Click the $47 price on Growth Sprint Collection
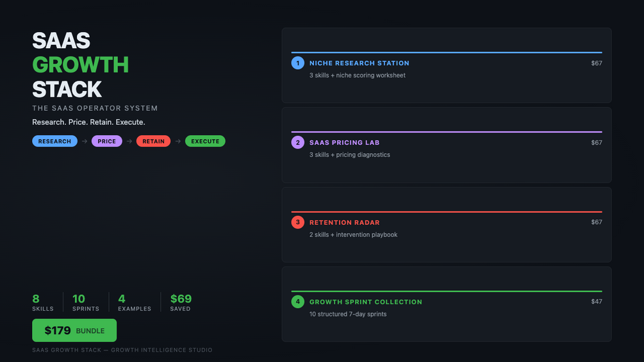This screenshot has width=644, height=362. pos(596,302)
